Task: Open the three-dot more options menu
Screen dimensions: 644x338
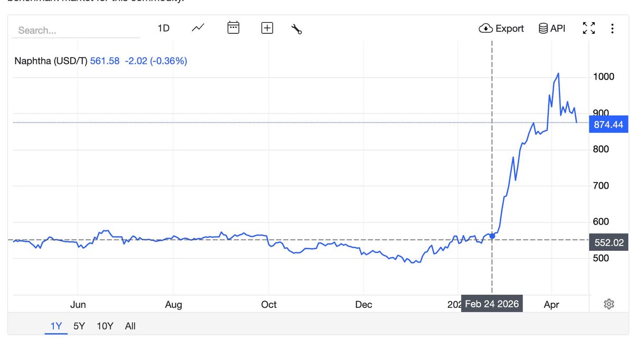Action: pos(612,29)
